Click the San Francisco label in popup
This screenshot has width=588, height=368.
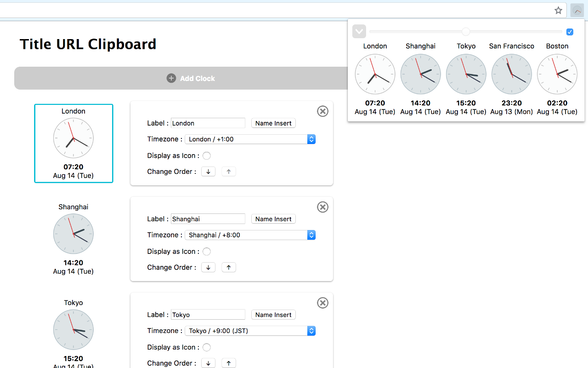coord(512,46)
